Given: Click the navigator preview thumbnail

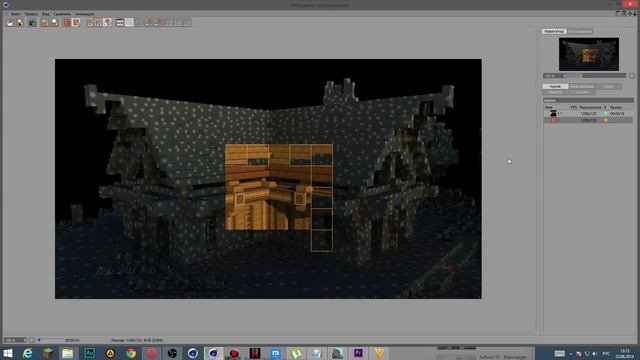Looking at the screenshot, I should pos(589,54).
